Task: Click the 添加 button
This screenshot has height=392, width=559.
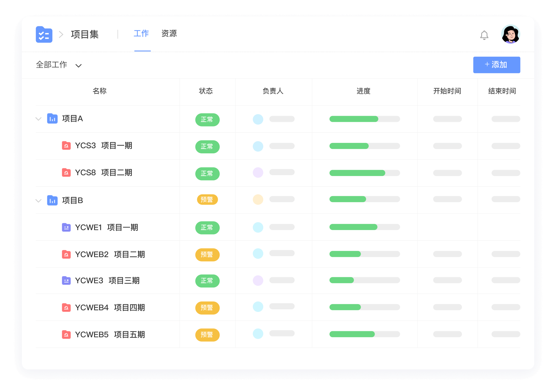Action: click(496, 65)
